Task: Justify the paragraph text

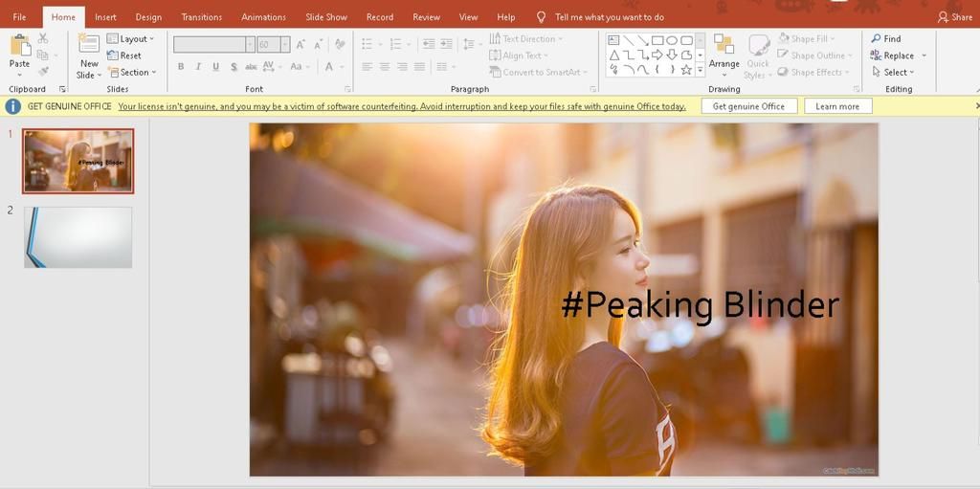Action: (x=419, y=66)
